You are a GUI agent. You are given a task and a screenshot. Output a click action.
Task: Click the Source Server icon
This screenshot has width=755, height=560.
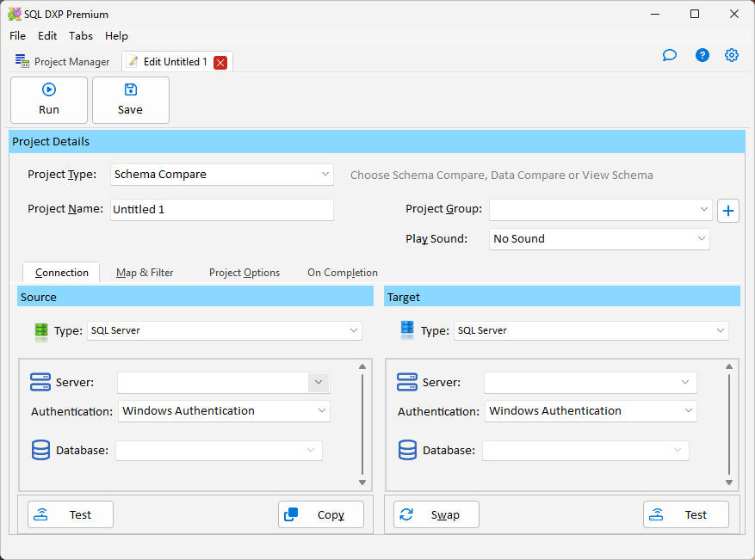[40, 382]
